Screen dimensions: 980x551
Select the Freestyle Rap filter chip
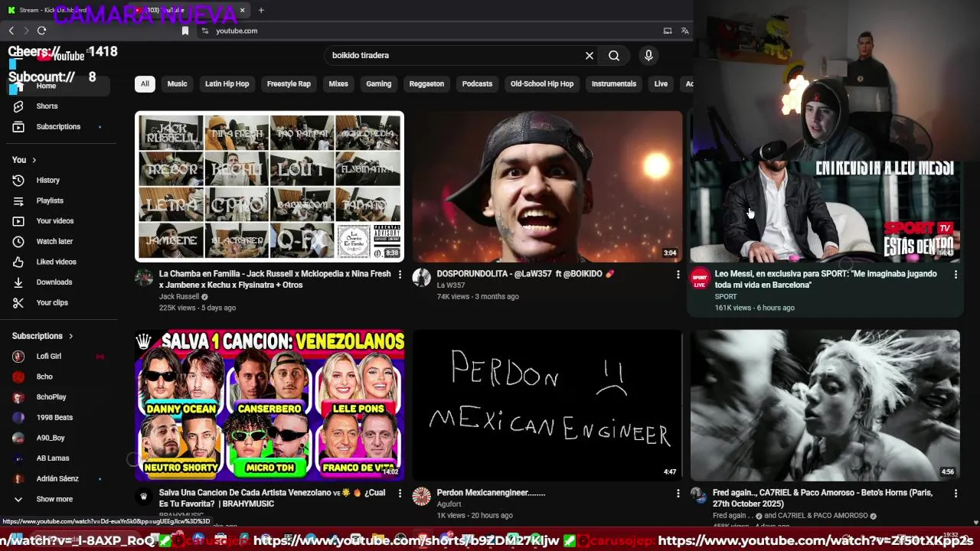tap(289, 84)
